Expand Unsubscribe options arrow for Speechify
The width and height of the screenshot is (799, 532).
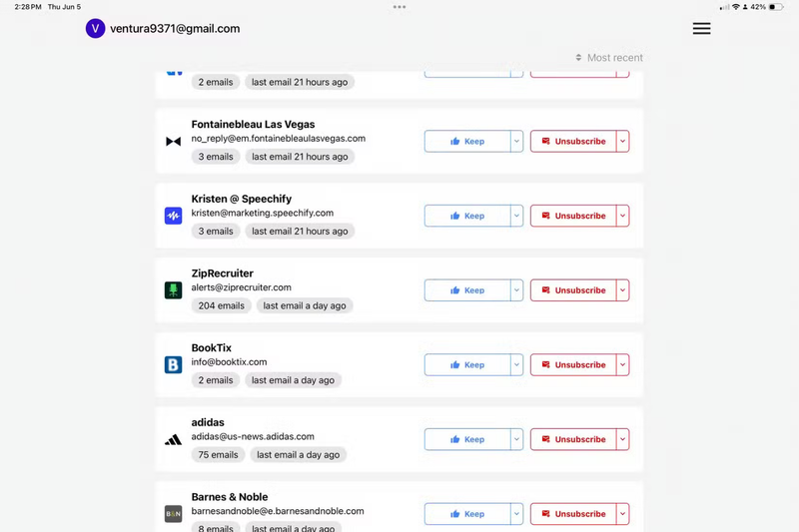tap(622, 216)
